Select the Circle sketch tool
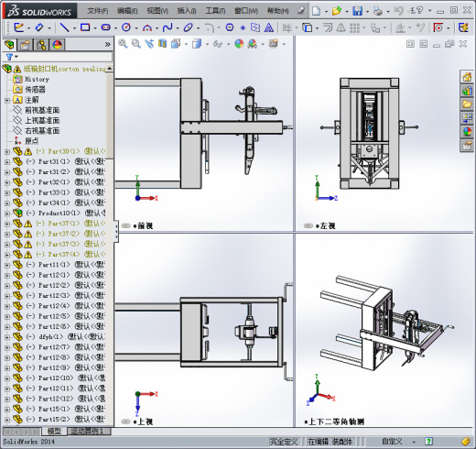The width and height of the screenshot is (476, 449). [x=126, y=27]
